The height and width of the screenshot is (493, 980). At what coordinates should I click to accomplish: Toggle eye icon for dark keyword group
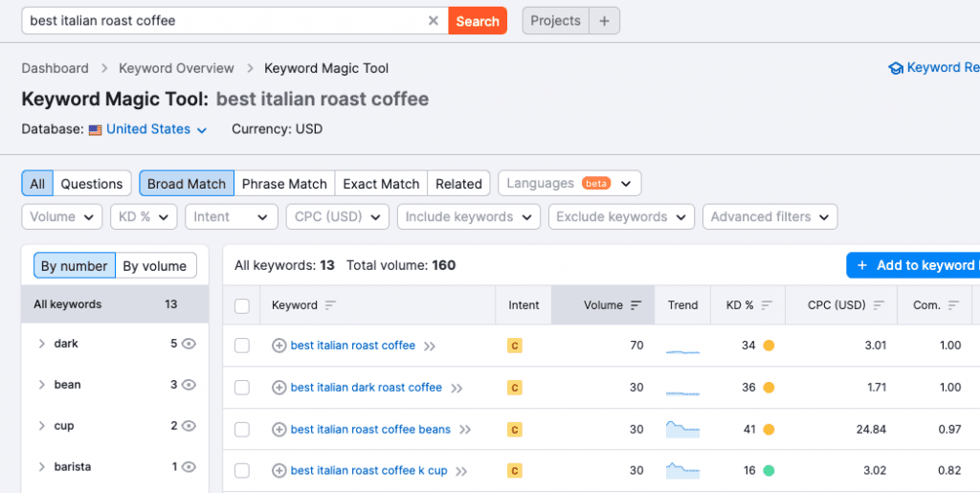pos(189,344)
